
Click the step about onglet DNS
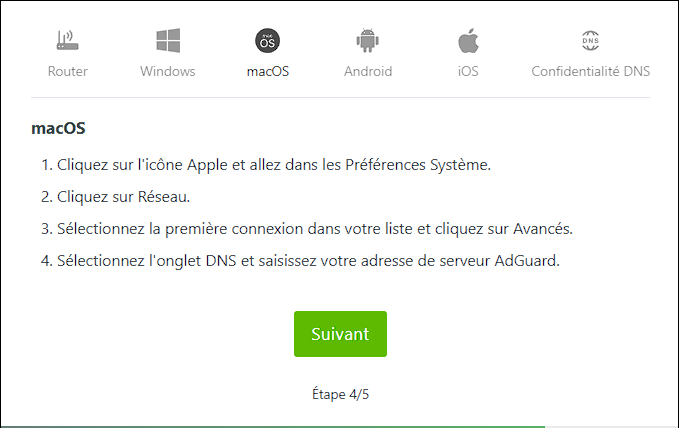click(301, 261)
